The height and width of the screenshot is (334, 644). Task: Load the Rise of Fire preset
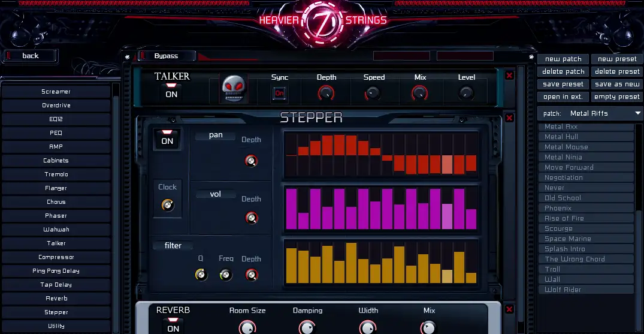click(x=586, y=218)
